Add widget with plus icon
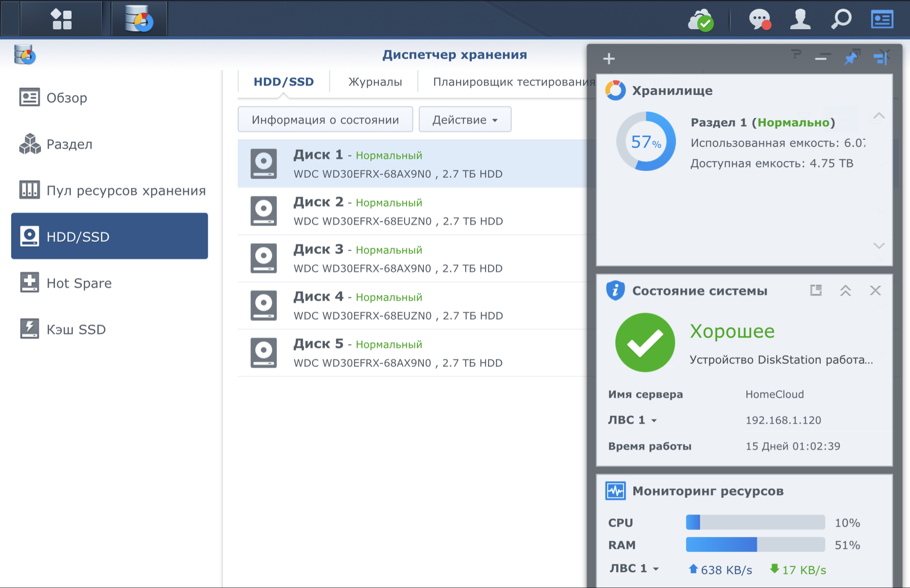 click(609, 59)
